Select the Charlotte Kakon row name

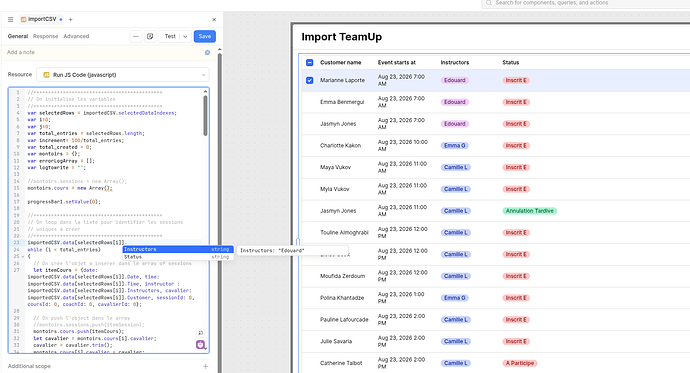coord(340,146)
